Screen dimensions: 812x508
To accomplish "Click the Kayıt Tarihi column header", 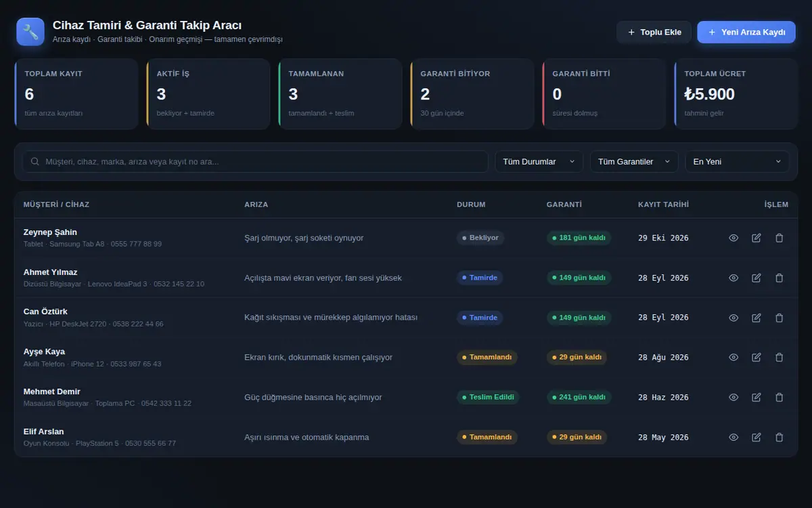I will click(663, 205).
